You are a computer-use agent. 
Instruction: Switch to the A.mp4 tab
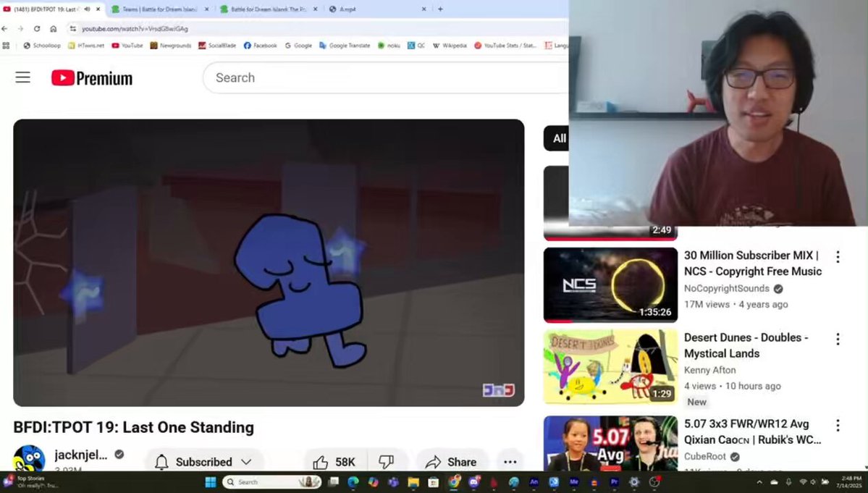[x=376, y=9]
